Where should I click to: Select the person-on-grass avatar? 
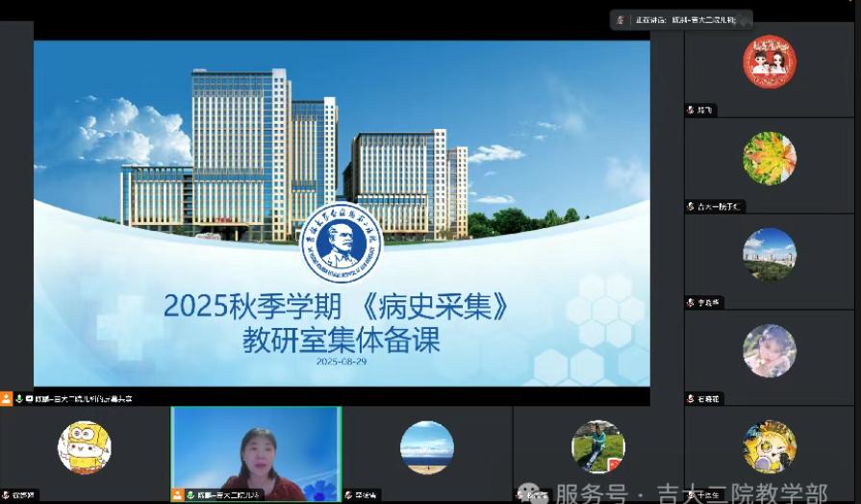coord(598,447)
